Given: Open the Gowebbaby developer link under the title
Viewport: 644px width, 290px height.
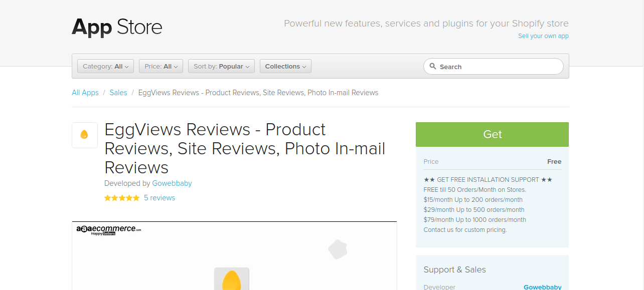Looking at the screenshot, I should [172, 183].
